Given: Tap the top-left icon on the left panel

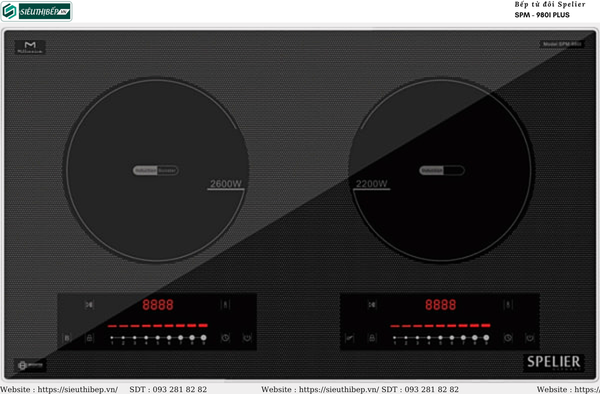Looking at the screenshot, I should (x=89, y=304).
